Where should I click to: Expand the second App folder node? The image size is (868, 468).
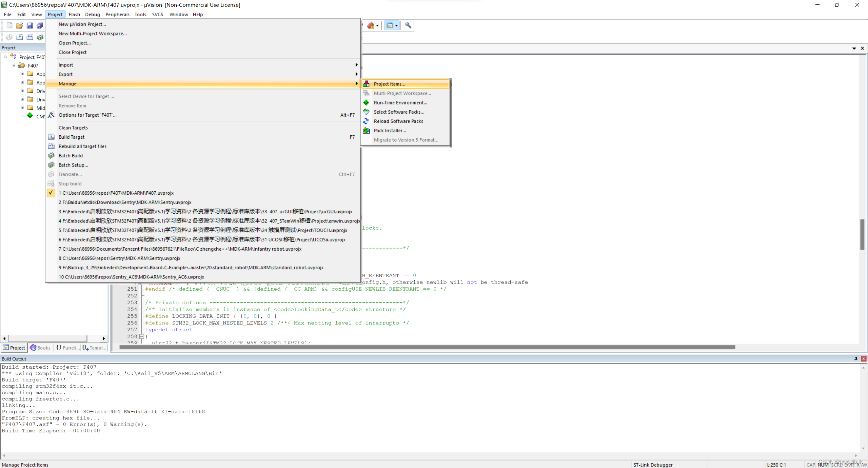point(22,82)
